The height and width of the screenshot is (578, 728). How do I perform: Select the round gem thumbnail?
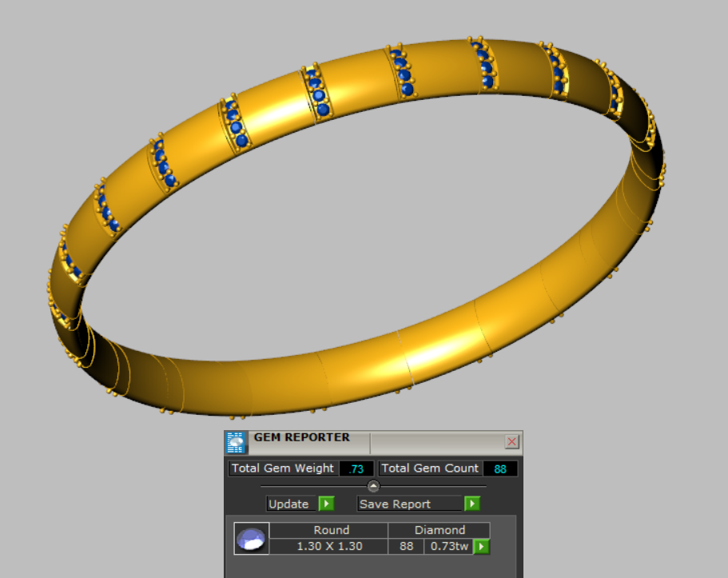pos(251,539)
